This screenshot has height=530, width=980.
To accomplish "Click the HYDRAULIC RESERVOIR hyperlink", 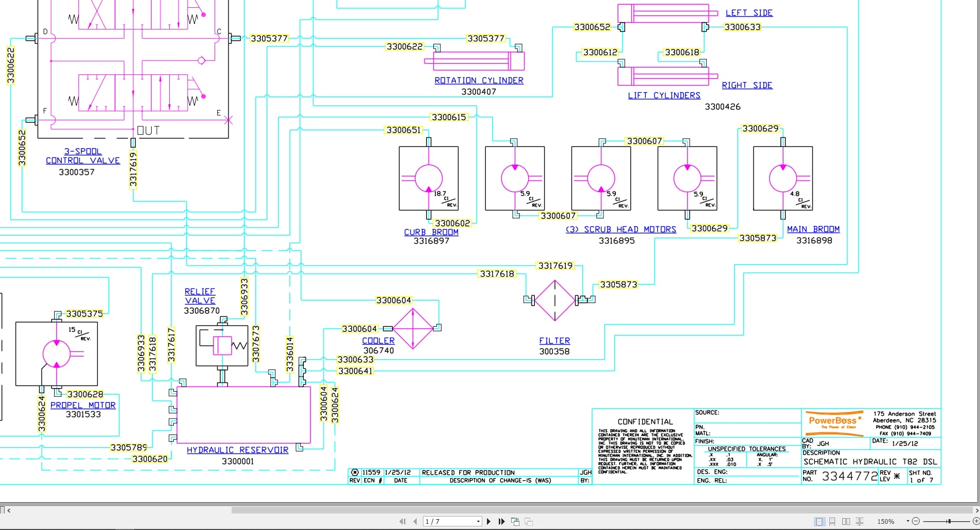I will pyautogui.click(x=237, y=449).
